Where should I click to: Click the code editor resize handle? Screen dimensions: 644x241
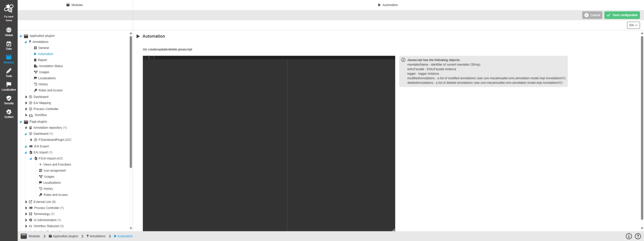393,230
